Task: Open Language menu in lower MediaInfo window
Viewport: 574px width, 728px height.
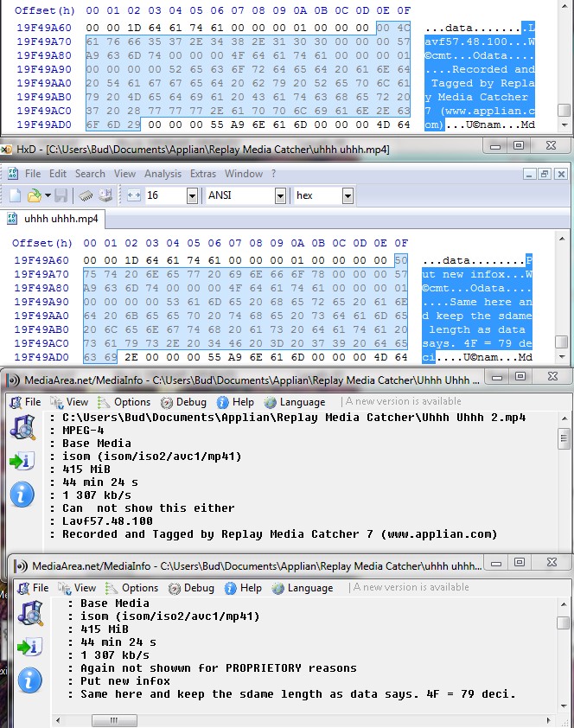Action: click(303, 588)
